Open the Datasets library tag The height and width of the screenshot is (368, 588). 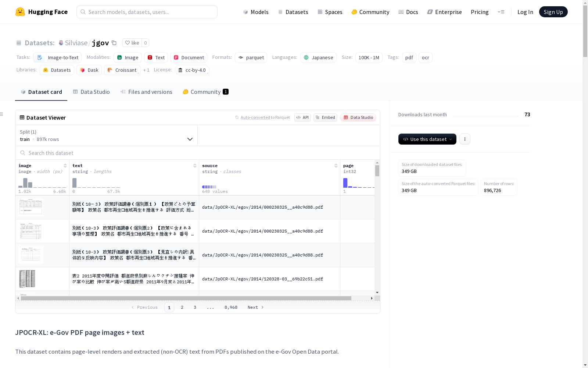(x=57, y=70)
